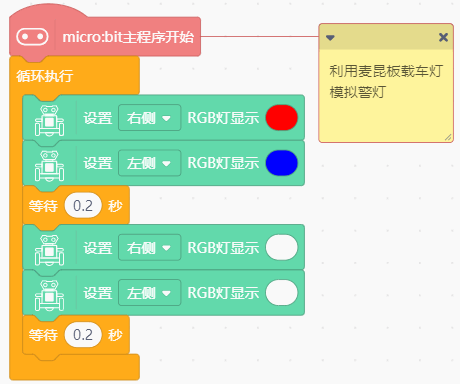Click robot icon on the second 右侧 white block
The height and width of the screenshot is (384, 460).
pos(50,250)
